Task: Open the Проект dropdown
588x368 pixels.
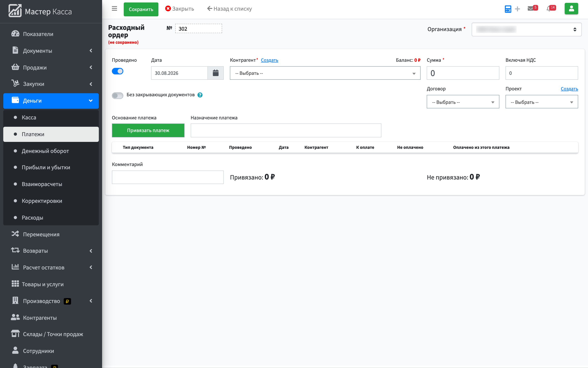Action: (x=542, y=102)
